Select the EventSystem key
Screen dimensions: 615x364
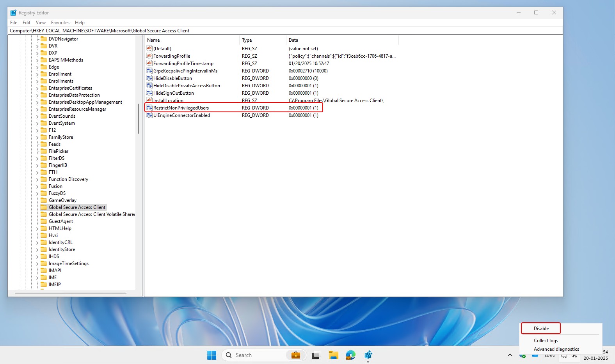point(62,123)
